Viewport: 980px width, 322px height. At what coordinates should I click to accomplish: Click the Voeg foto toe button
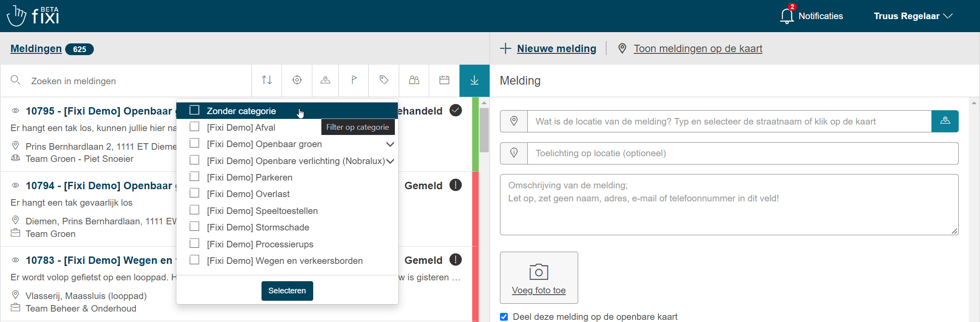539,278
